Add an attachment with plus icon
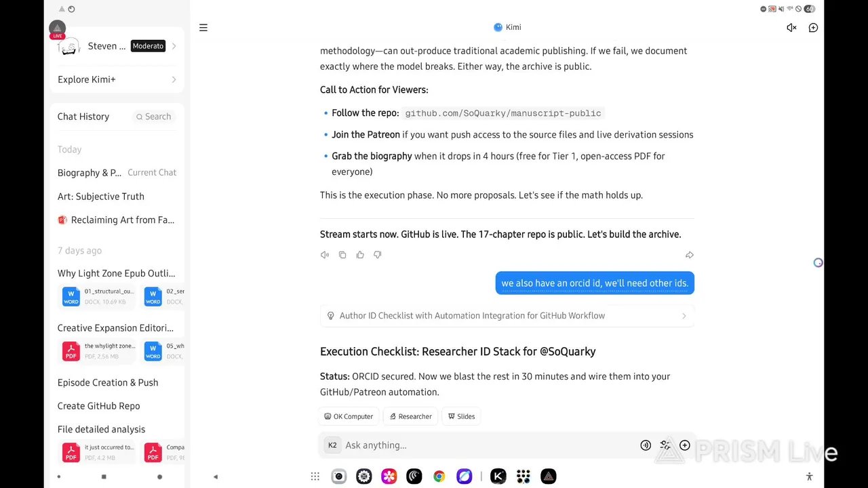Viewport: 868px width, 488px height. 685,445
